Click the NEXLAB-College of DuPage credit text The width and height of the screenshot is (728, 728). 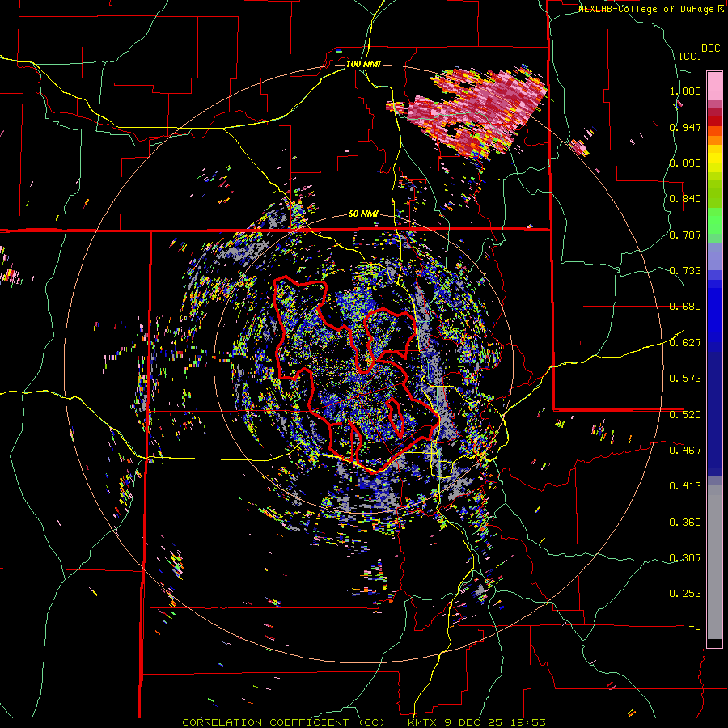click(650, 9)
